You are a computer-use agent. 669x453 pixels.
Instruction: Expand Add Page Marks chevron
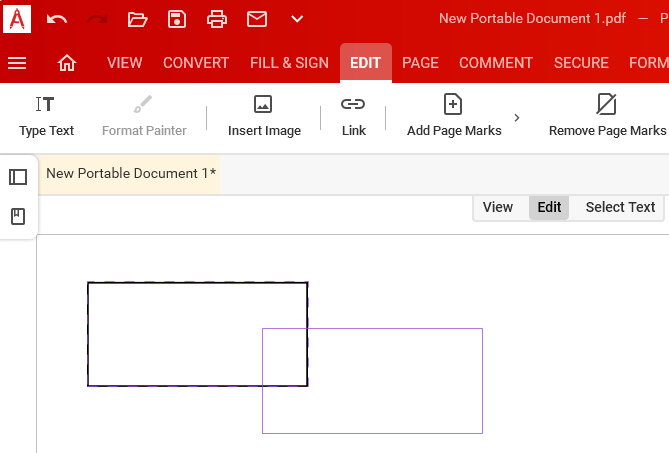coord(517,118)
